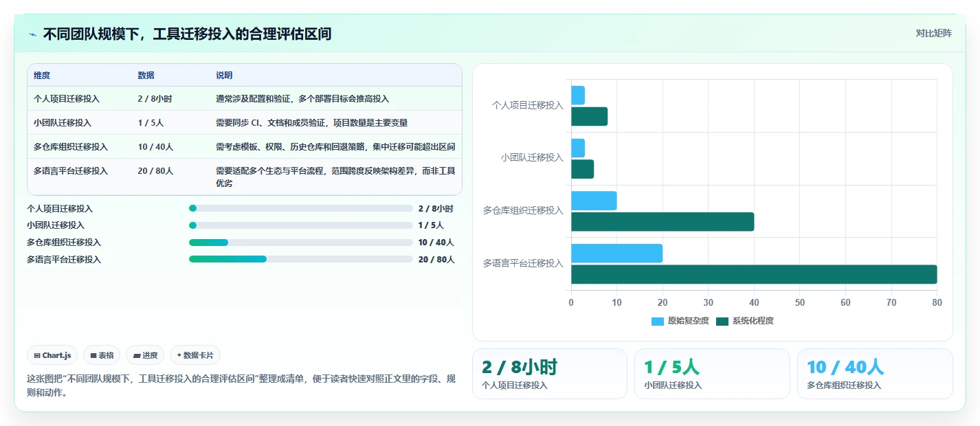This screenshot has width=980, height=426.
Task: Click the x-axis tick value 80
Action: pos(937,303)
